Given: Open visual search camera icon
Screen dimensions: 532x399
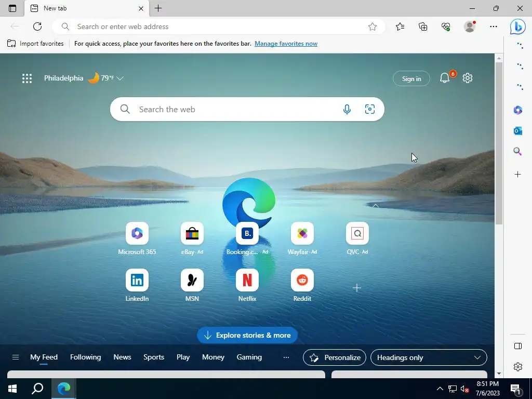Looking at the screenshot, I should (369, 109).
